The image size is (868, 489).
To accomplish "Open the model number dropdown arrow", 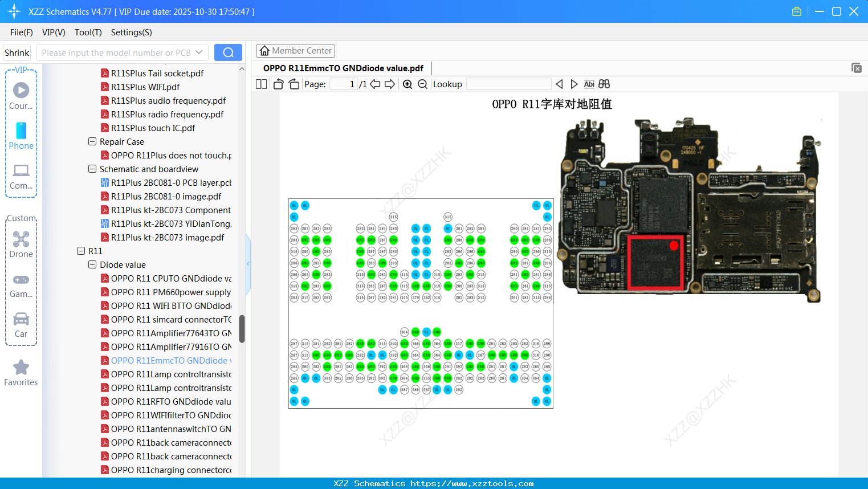I will (x=199, y=52).
